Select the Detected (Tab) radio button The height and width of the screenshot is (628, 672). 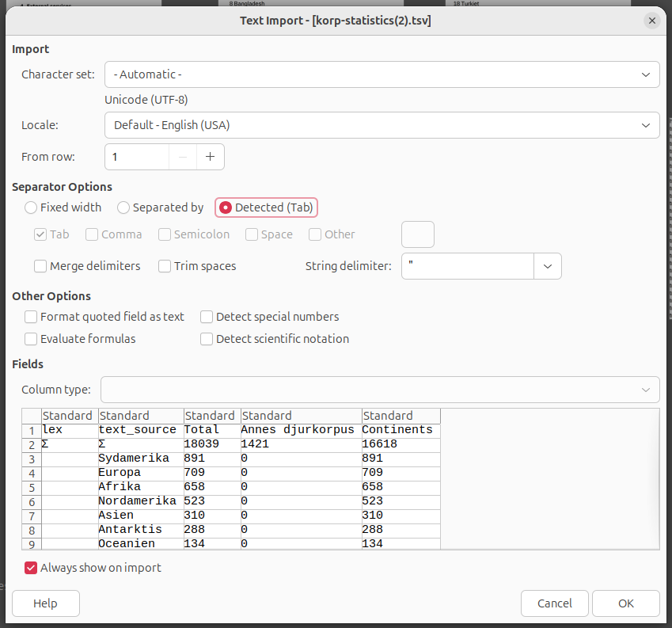pos(266,207)
